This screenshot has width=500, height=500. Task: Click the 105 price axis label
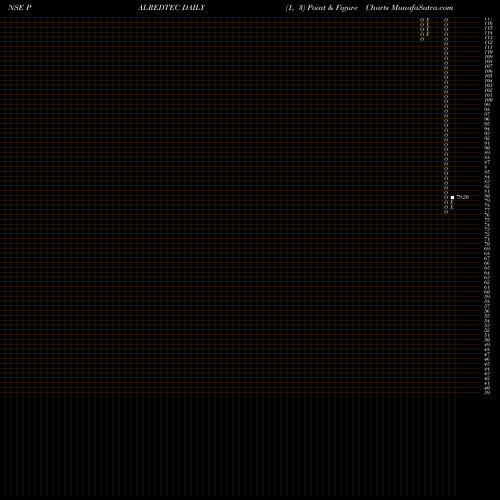pyautogui.click(x=489, y=76)
